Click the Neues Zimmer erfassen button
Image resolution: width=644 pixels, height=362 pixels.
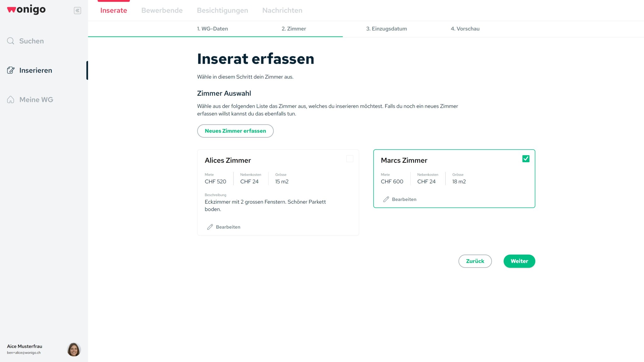(235, 131)
